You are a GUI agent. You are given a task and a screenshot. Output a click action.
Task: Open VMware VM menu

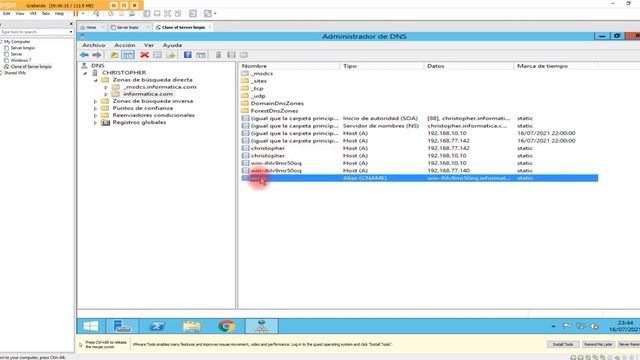tap(33, 13)
